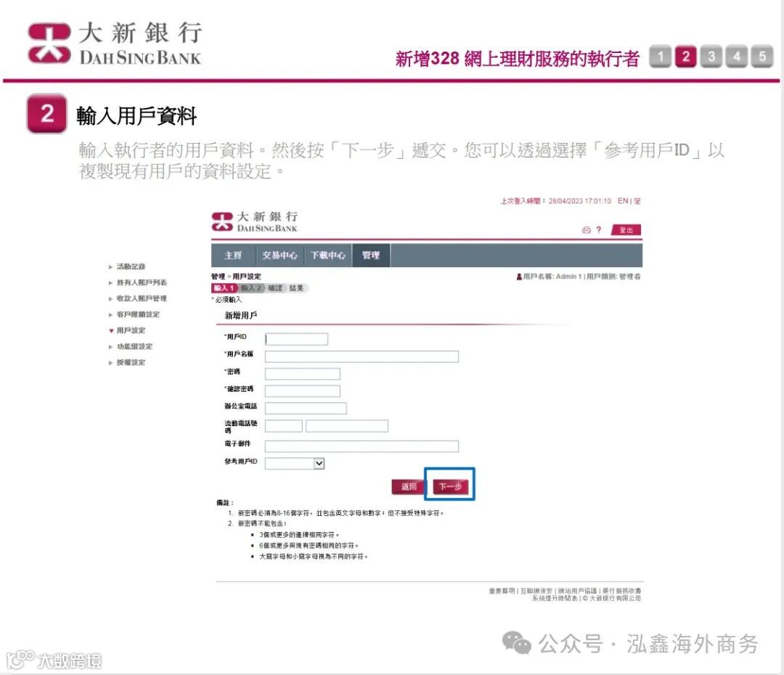
Task: Log out using the 登出 button
Action: (x=626, y=230)
